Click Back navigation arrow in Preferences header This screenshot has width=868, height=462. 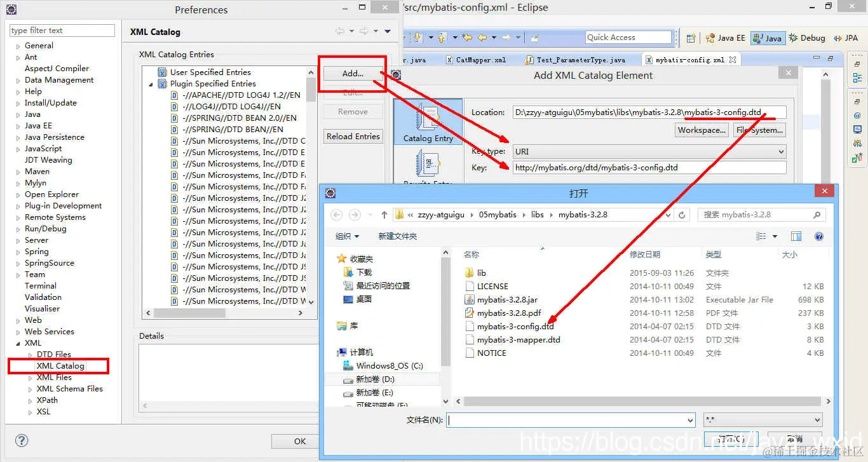point(340,31)
